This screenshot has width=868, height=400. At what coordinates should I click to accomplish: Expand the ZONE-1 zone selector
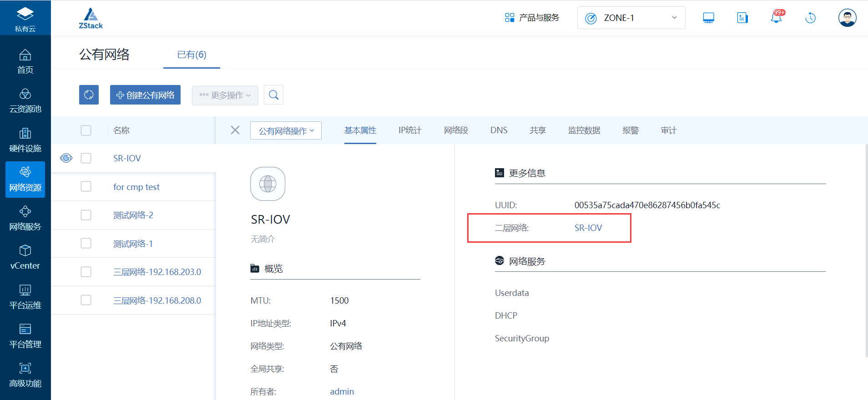click(x=631, y=18)
